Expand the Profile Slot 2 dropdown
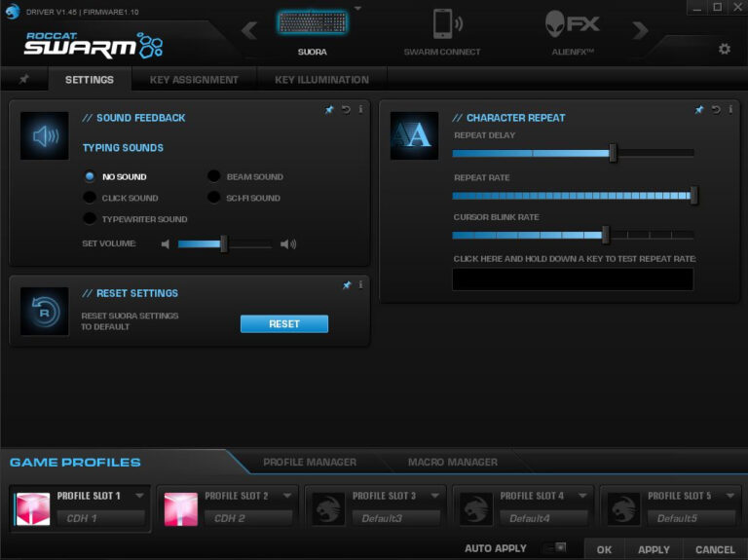 pyautogui.click(x=287, y=496)
